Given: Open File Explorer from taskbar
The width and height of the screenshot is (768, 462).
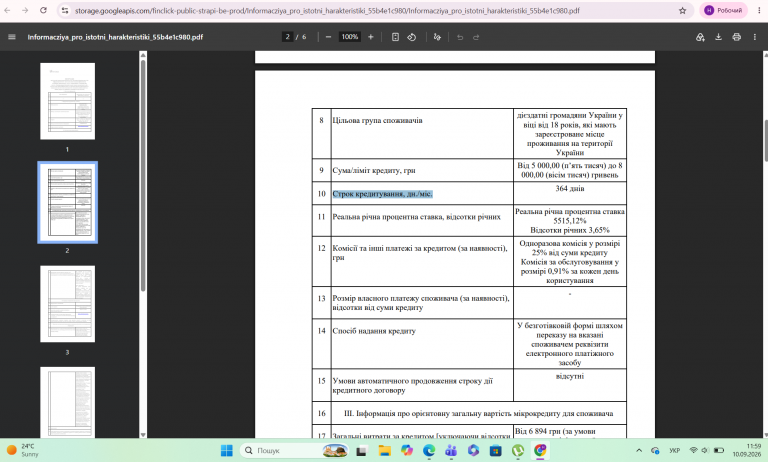Looking at the screenshot, I should (384, 450).
